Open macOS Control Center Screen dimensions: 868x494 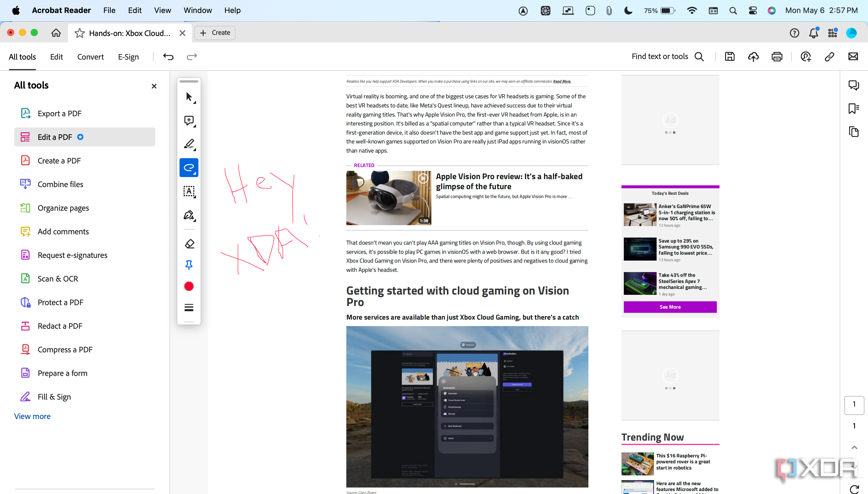[x=753, y=11]
